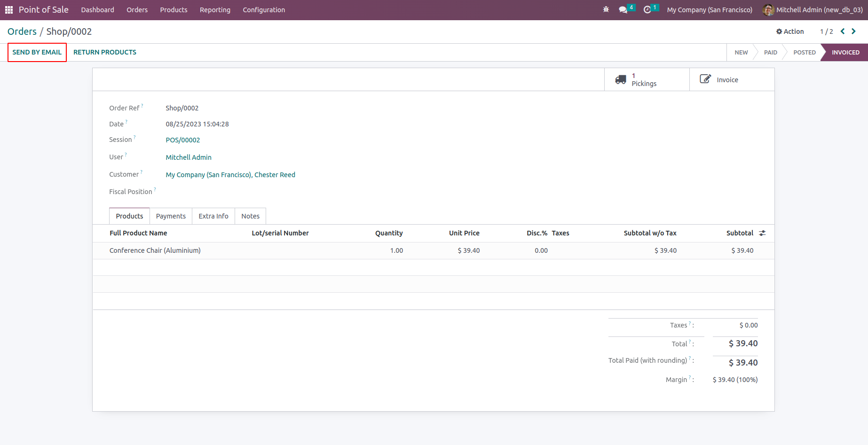Open the customer Chester Reed link

[x=230, y=175]
